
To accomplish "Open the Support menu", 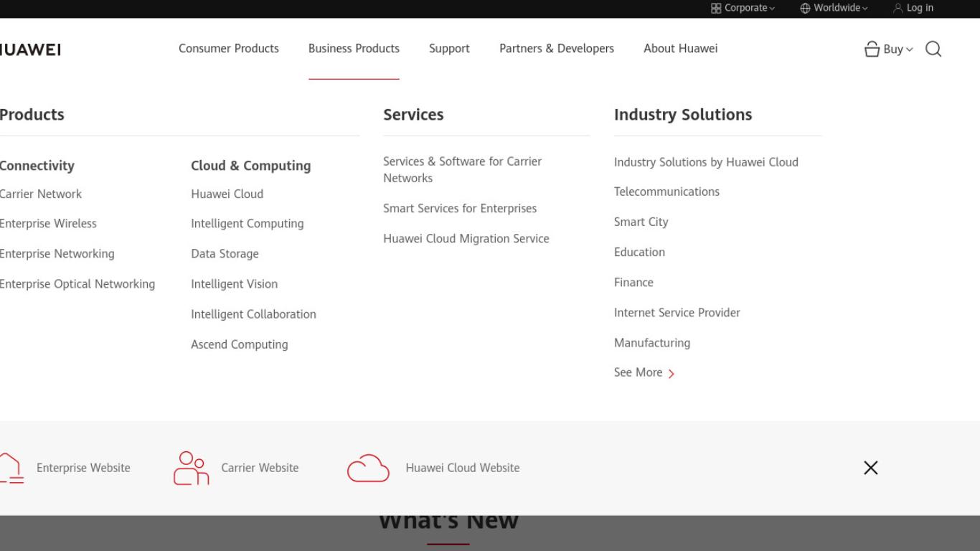I will click(449, 49).
